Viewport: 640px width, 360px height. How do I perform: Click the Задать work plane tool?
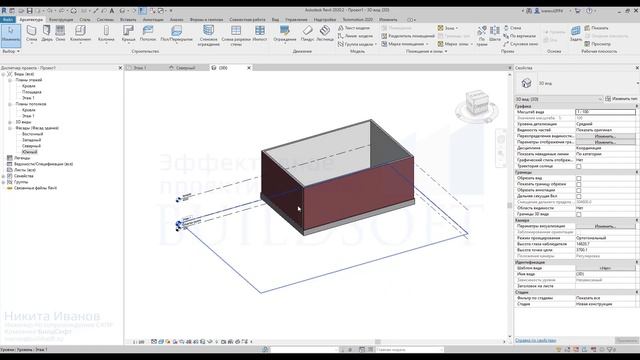(x=576, y=33)
